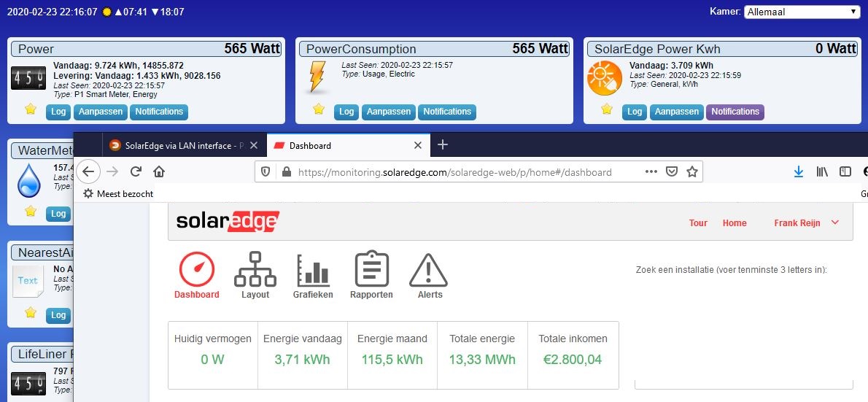Click the SolarEdge logo
This screenshot has height=402, width=868.
228,222
